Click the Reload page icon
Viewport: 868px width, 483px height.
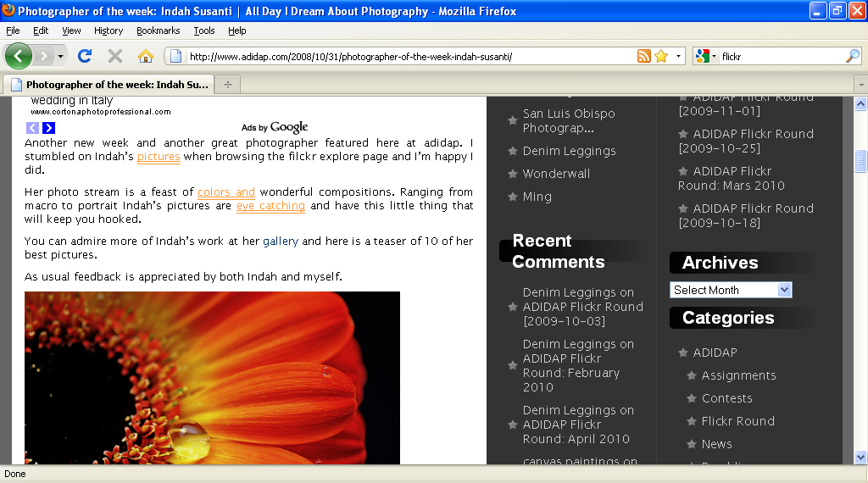[x=85, y=56]
